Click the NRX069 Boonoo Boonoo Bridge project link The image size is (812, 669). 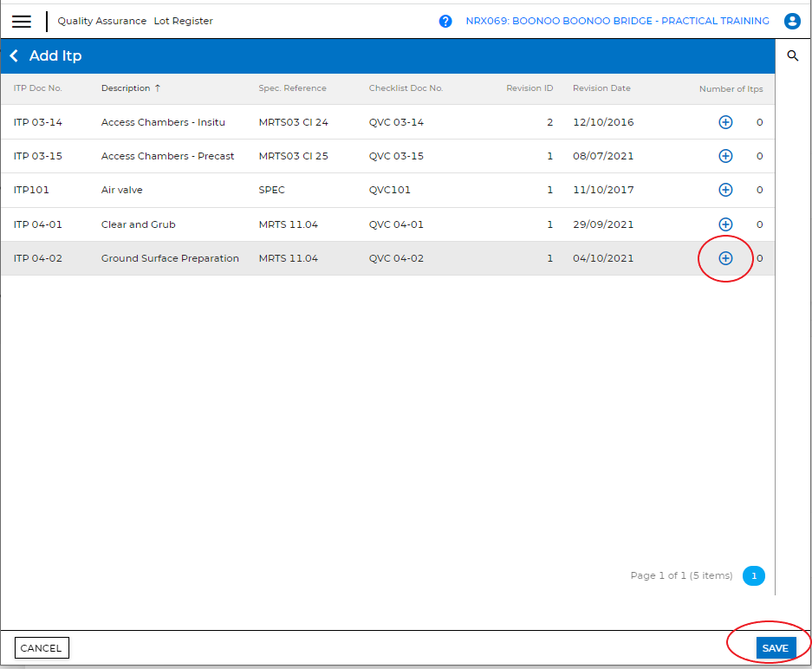tap(617, 21)
